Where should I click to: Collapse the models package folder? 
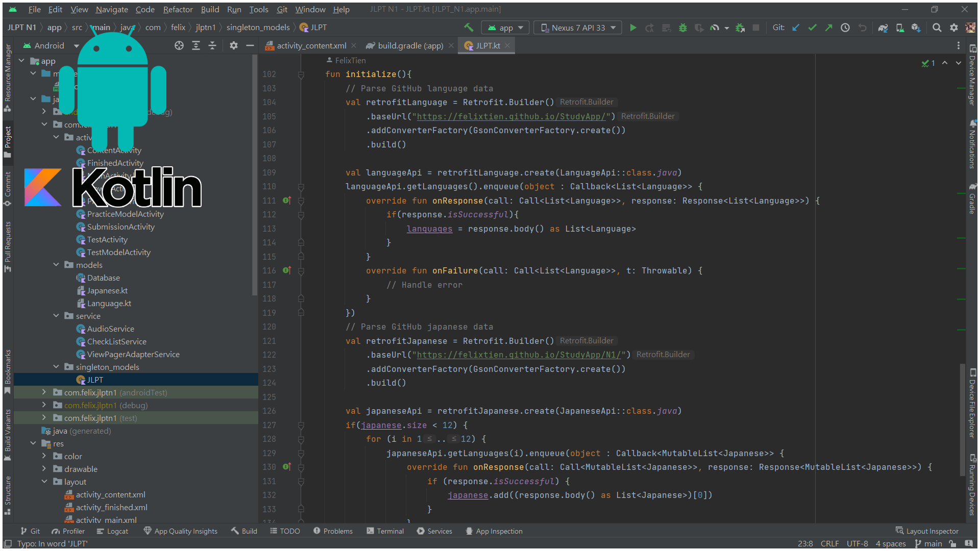coord(56,265)
